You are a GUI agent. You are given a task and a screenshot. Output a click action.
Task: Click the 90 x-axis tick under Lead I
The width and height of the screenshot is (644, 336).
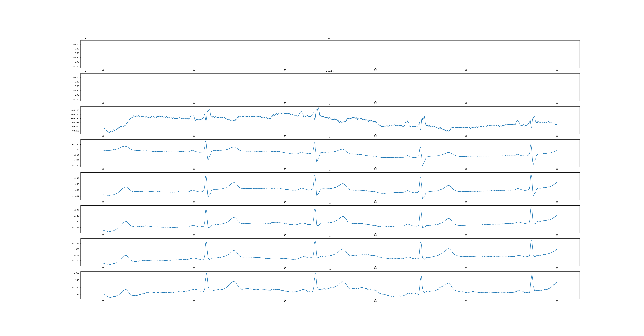557,70
